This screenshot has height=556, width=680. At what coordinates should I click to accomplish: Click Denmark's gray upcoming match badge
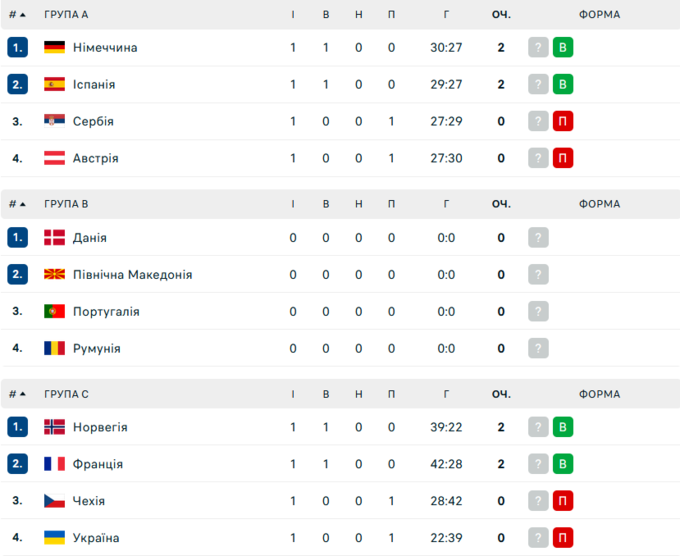tap(538, 238)
